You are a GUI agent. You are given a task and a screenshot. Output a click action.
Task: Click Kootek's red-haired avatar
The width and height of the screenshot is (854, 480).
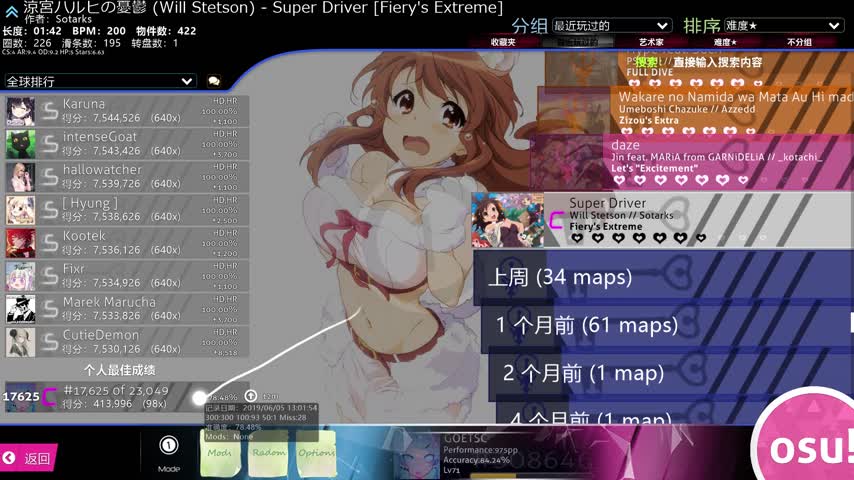tap(21, 243)
